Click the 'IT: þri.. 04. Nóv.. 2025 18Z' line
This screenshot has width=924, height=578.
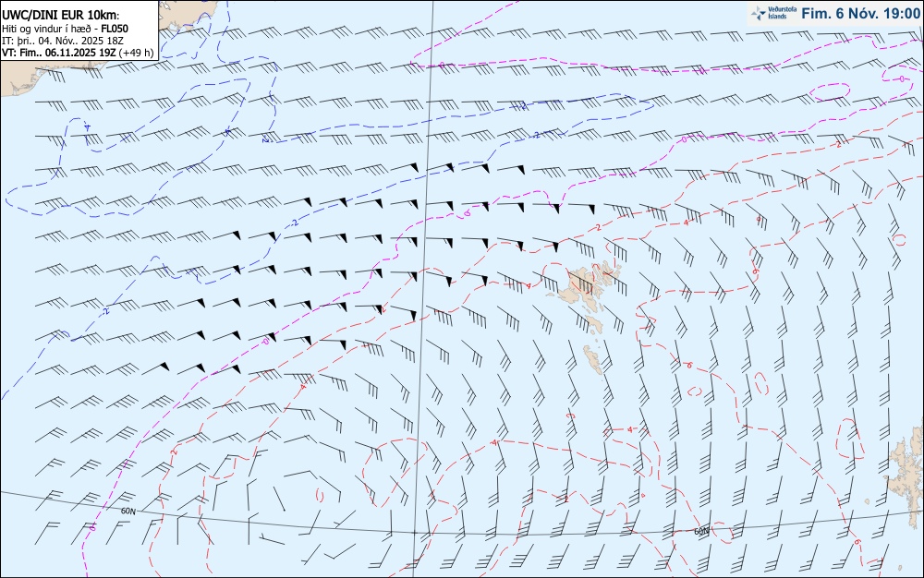point(63,41)
